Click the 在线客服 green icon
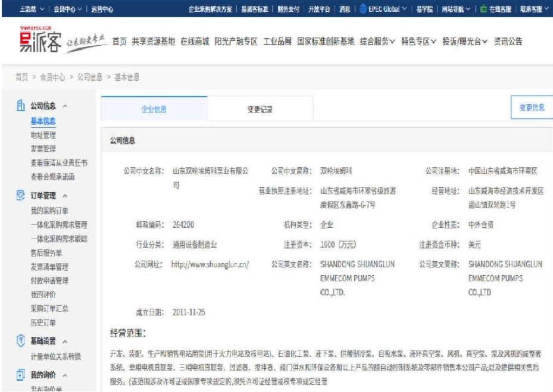This screenshot has width=553, height=392. click(x=484, y=9)
